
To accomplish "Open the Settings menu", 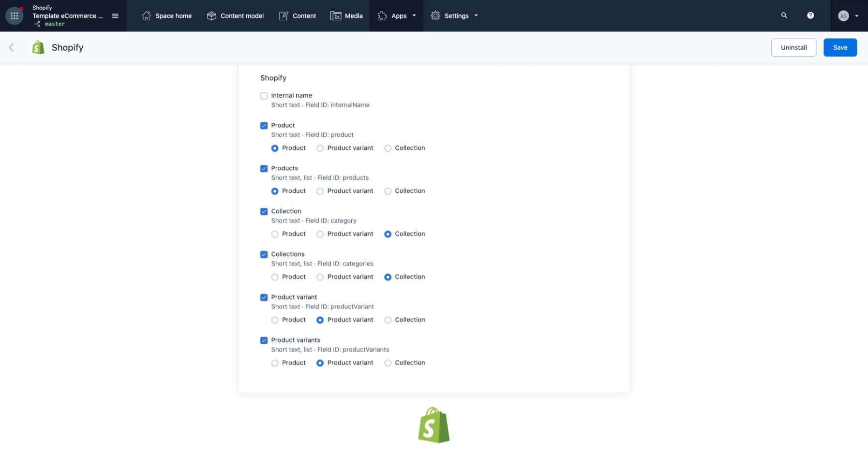I will pos(455,16).
